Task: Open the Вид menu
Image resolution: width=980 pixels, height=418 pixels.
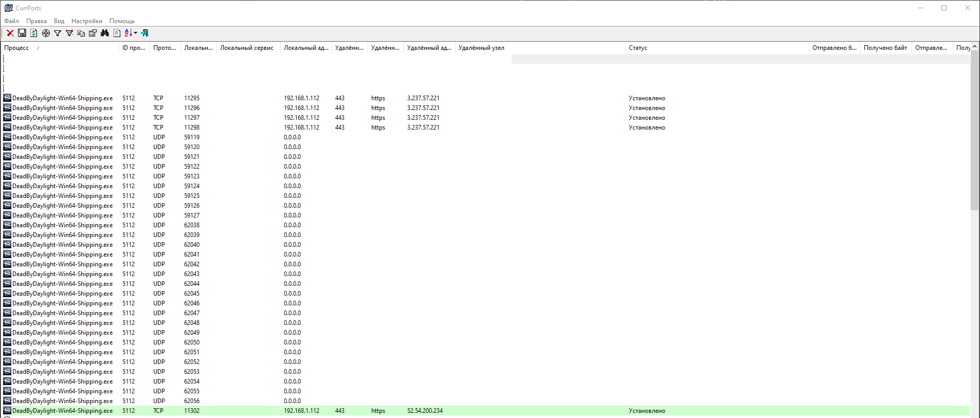Action: 59,21
